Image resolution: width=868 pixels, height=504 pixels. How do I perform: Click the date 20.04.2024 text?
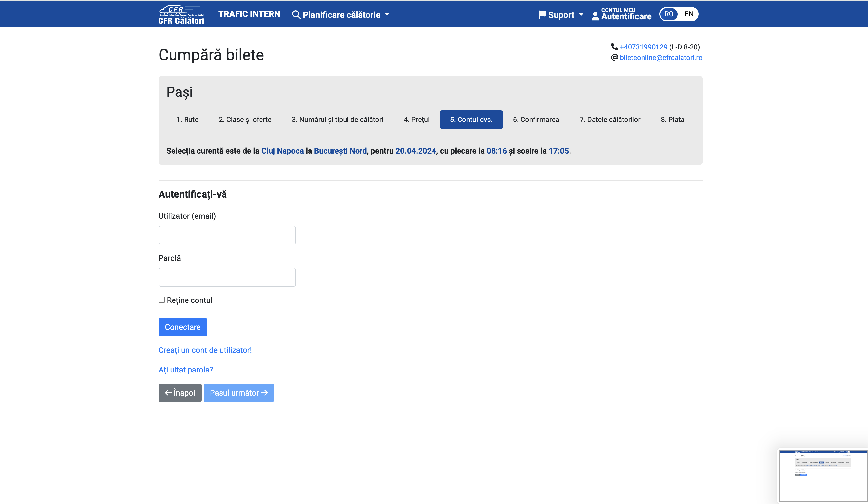[x=416, y=151]
